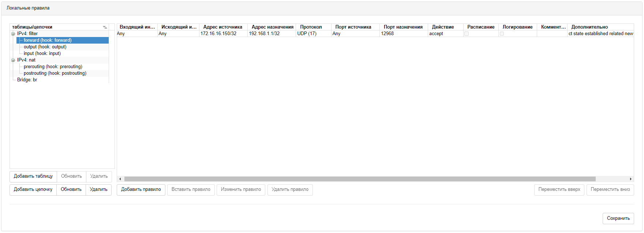644x233 pixels.
Task: Click the horizontal scrollbar right arrow
Action: [630, 179]
